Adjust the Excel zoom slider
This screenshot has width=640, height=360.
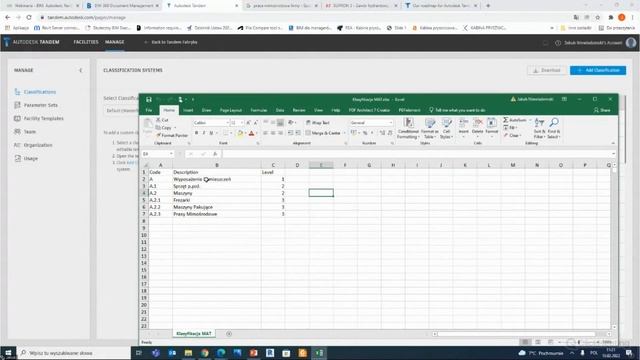tap(579, 342)
